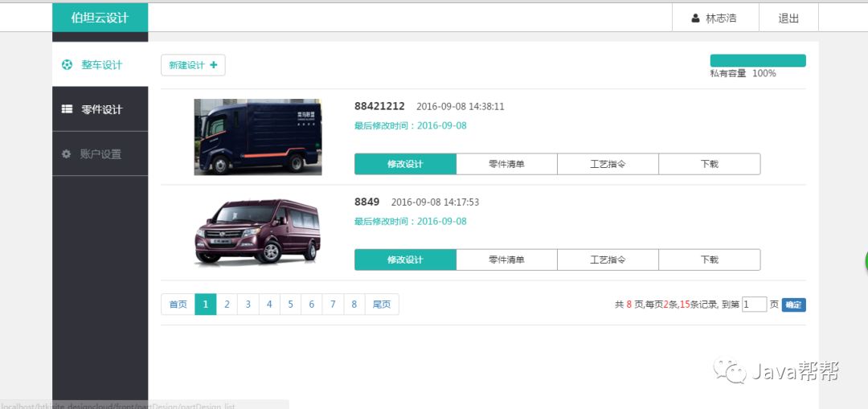Image resolution: width=868 pixels, height=409 pixels.
Task: Click 下载 for design 8849
Action: click(x=709, y=260)
